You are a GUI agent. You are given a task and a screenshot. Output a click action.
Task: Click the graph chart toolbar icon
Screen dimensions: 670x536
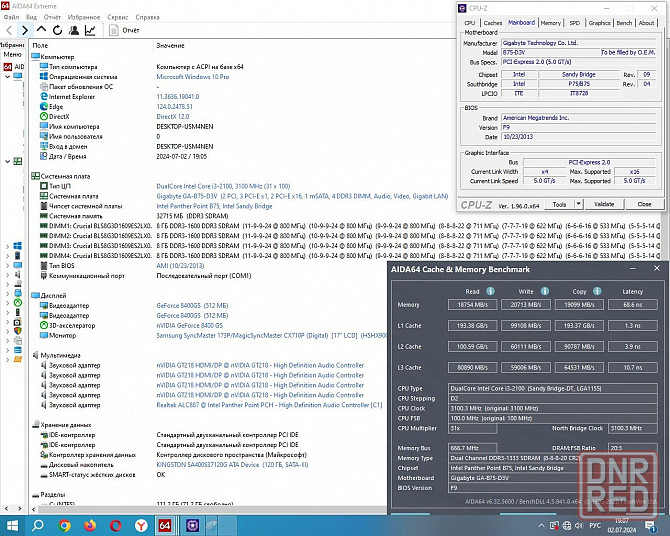[x=90, y=31]
